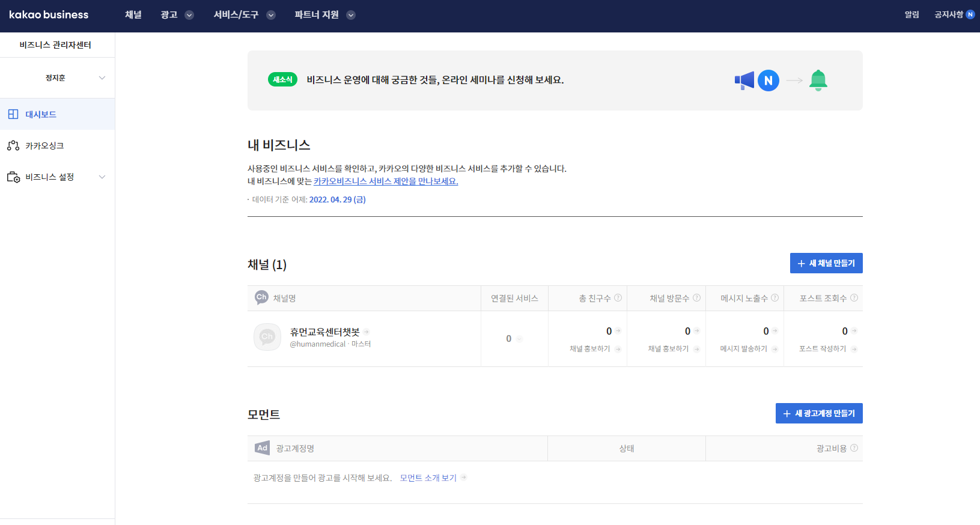The image size is (980, 525).
Task: Click the green bell icon in the banner
Action: tap(818, 80)
